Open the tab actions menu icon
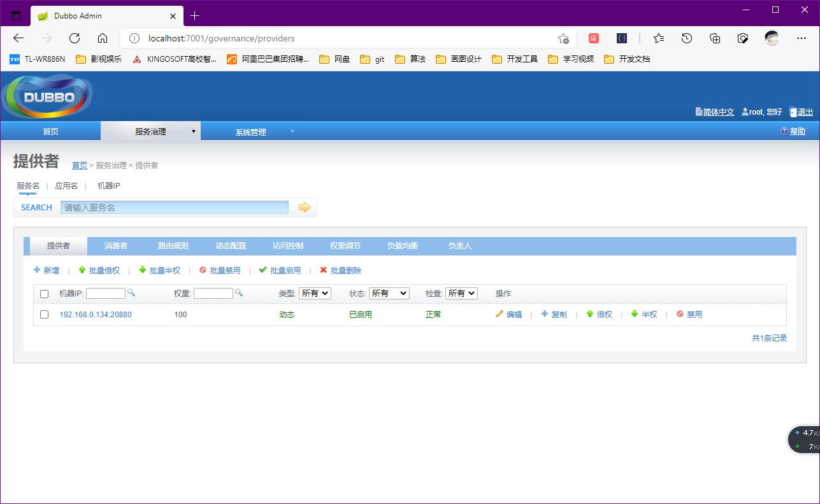 (16, 15)
